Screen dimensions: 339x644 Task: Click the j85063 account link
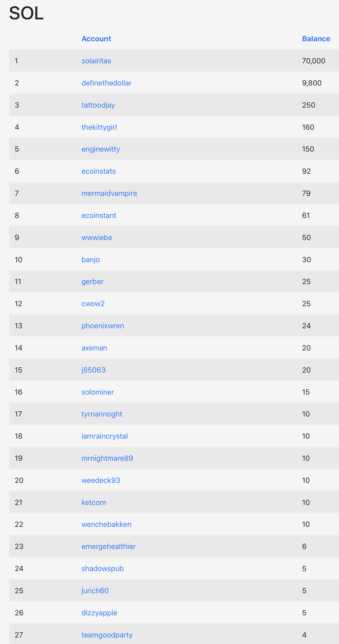(93, 370)
